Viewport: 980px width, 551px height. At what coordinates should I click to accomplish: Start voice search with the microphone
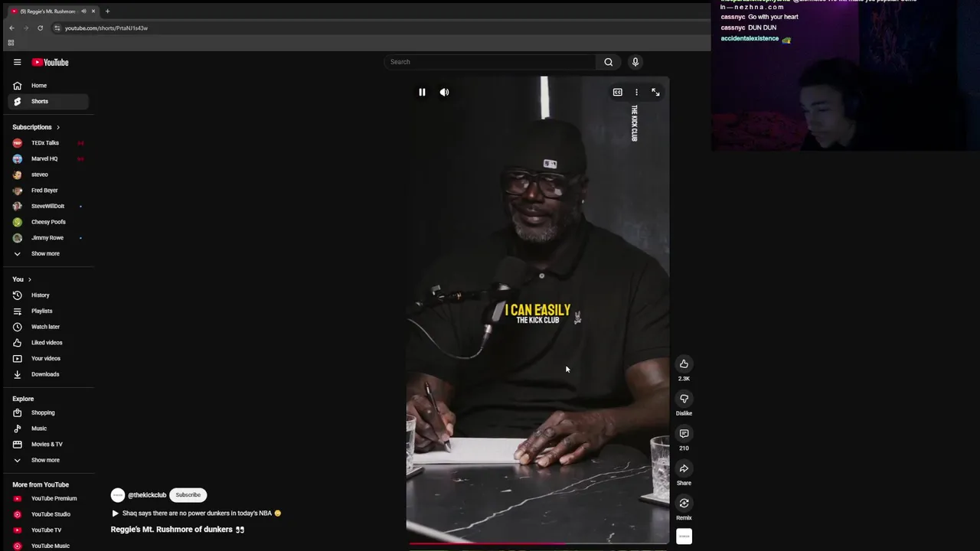click(x=635, y=62)
